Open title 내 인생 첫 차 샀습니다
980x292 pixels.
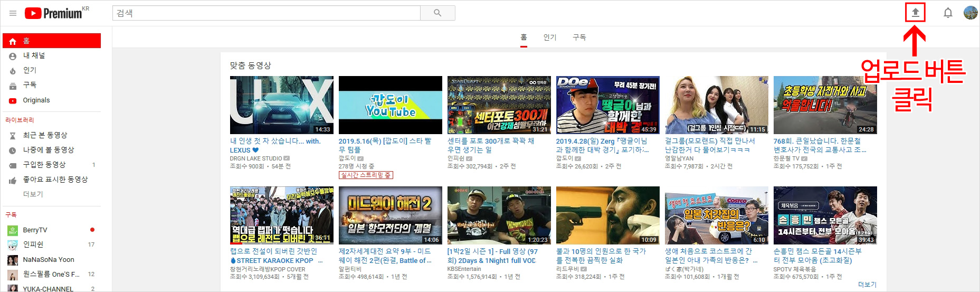275,146
